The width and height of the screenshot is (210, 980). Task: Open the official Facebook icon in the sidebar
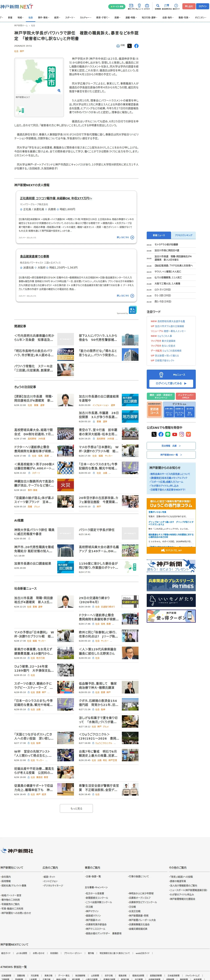point(161,434)
